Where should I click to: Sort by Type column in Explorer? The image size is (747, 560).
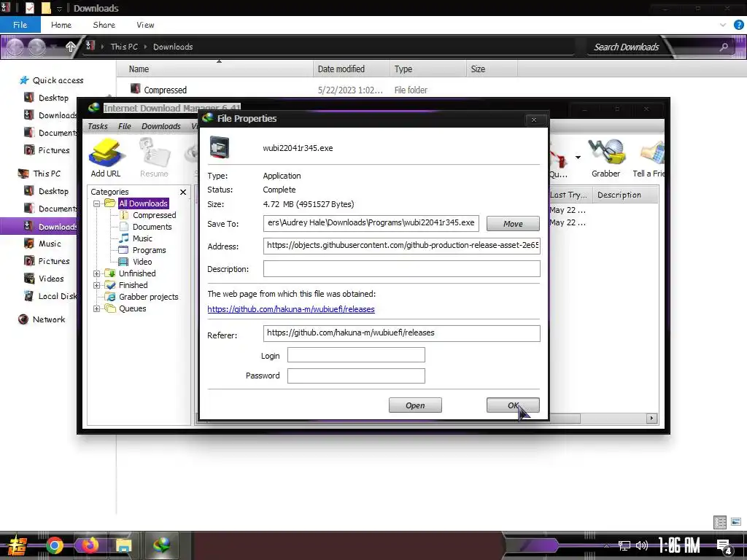[427, 69]
